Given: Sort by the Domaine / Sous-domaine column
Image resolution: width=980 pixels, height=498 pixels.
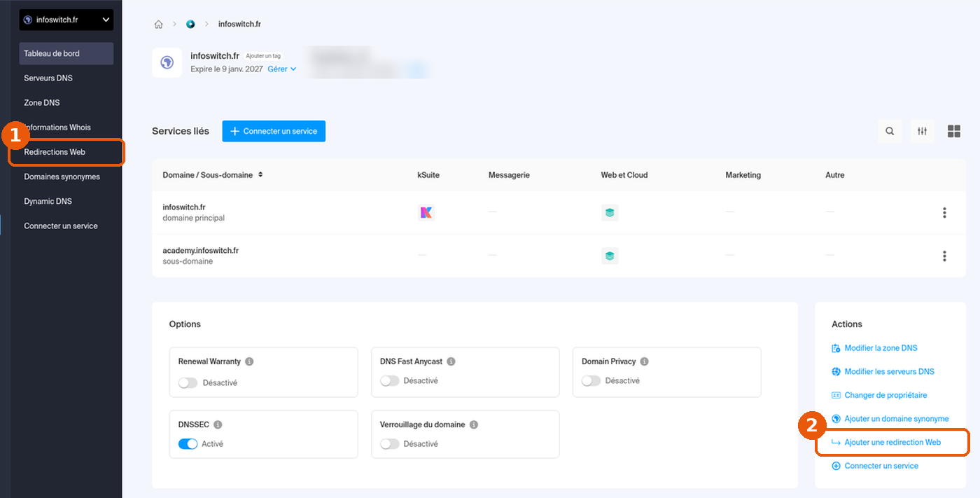Looking at the screenshot, I should tap(213, 175).
